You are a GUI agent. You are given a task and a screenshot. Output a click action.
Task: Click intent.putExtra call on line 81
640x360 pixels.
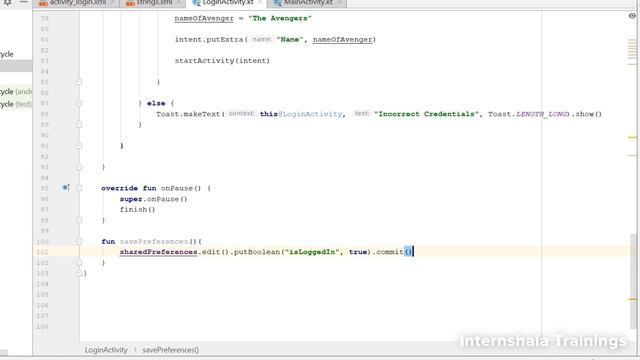pyautogui.click(x=209, y=40)
